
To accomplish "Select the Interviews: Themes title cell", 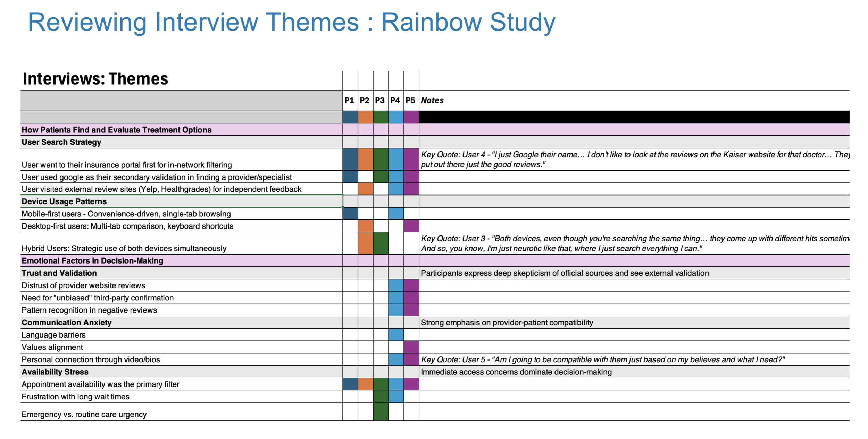I will (x=95, y=79).
